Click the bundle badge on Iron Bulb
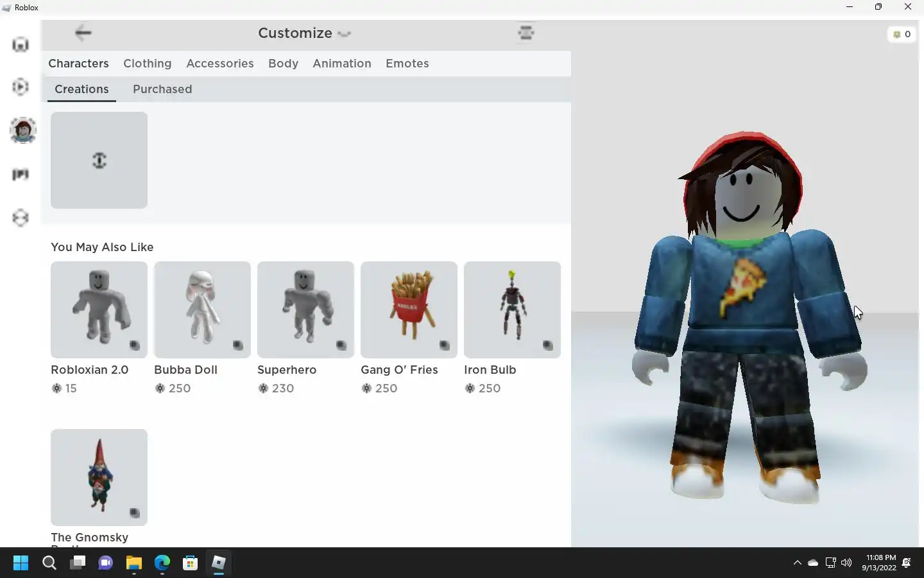The width and height of the screenshot is (924, 578). point(548,346)
